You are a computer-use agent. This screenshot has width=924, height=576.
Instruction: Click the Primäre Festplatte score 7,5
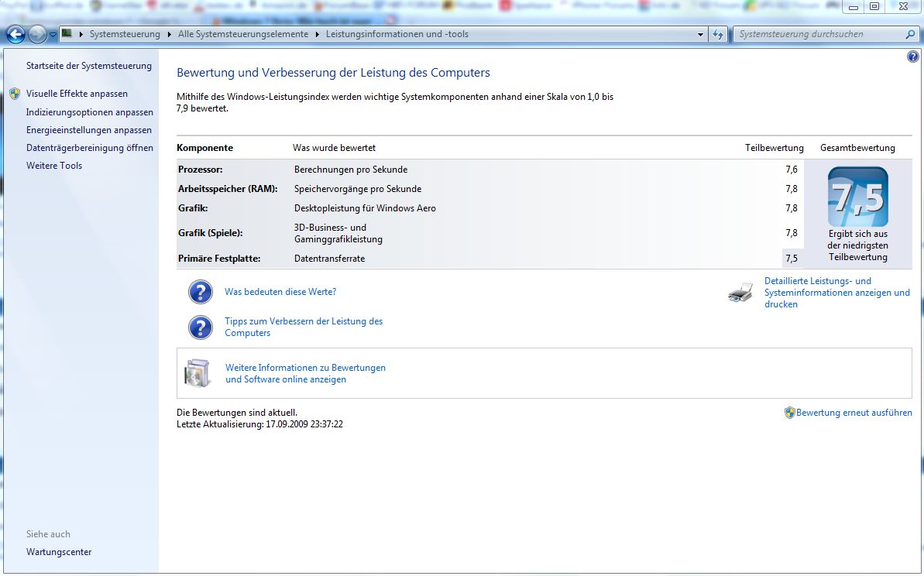[792, 259]
